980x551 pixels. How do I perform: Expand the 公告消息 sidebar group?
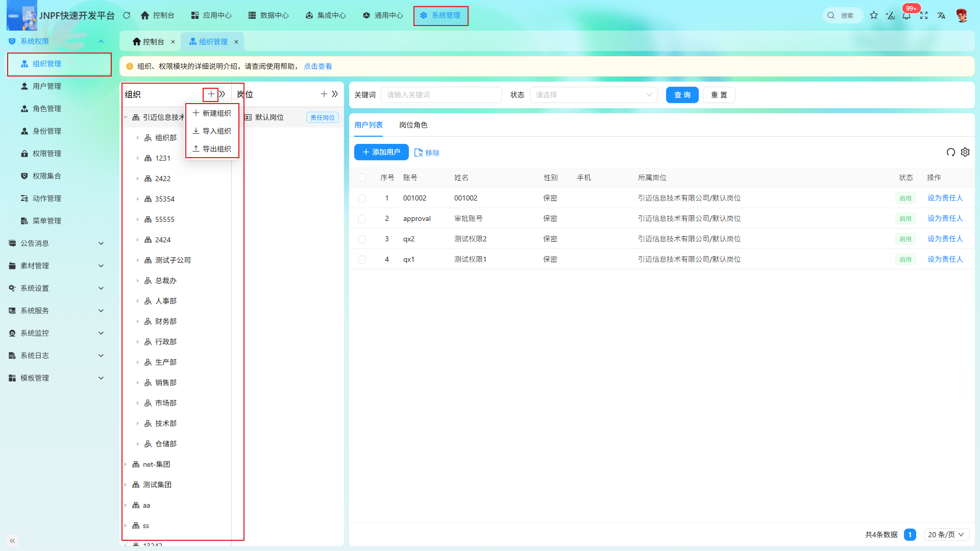point(56,243)
